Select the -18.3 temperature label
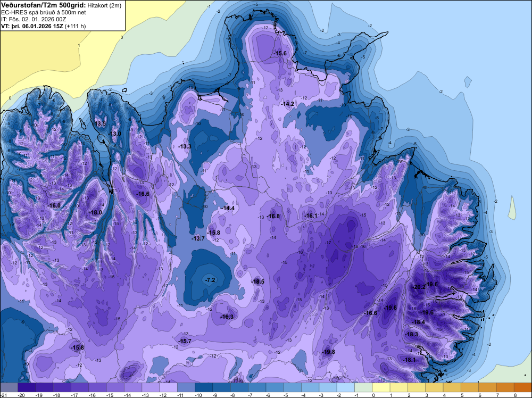Screen dimensions: 532x398 (x=412, y=334)
